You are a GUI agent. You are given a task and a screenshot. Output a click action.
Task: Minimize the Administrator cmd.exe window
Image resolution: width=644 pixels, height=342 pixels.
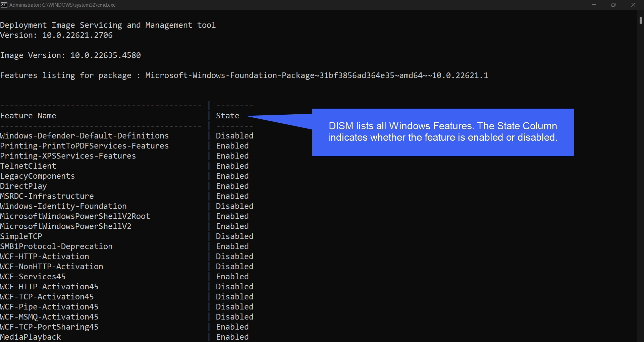coord(594,5)
